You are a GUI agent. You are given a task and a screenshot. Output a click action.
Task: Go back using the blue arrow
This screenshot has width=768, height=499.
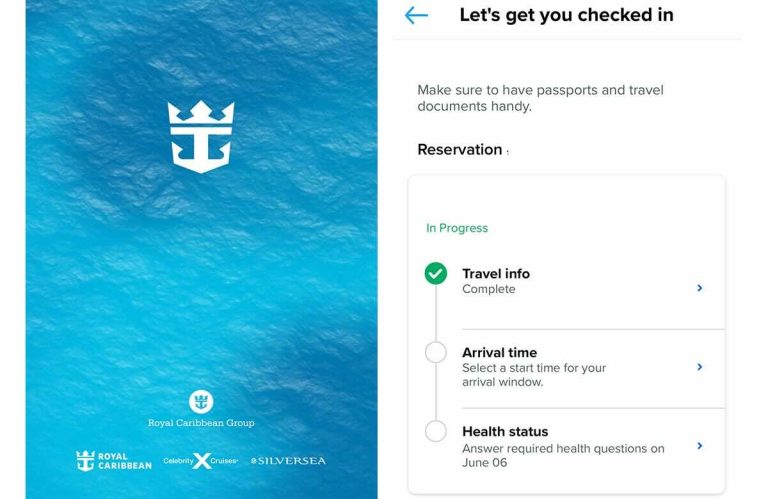click(416, 16)
